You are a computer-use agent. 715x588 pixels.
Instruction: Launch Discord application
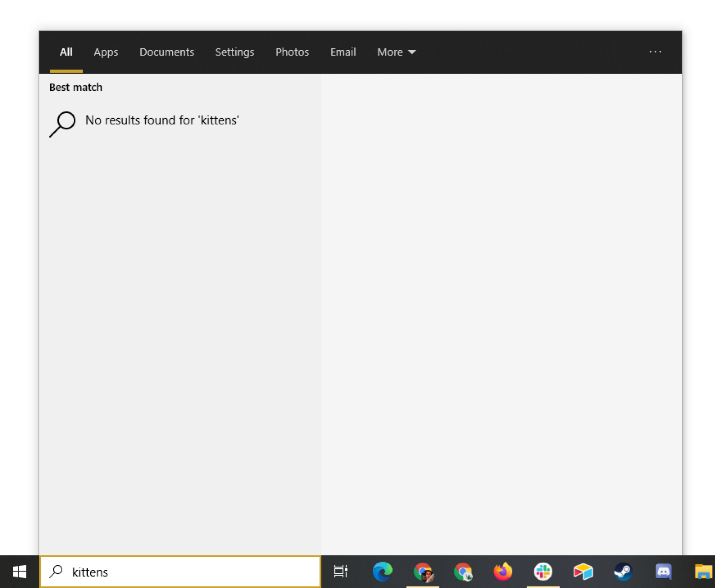pyautogui.click(x=663, y=572)
